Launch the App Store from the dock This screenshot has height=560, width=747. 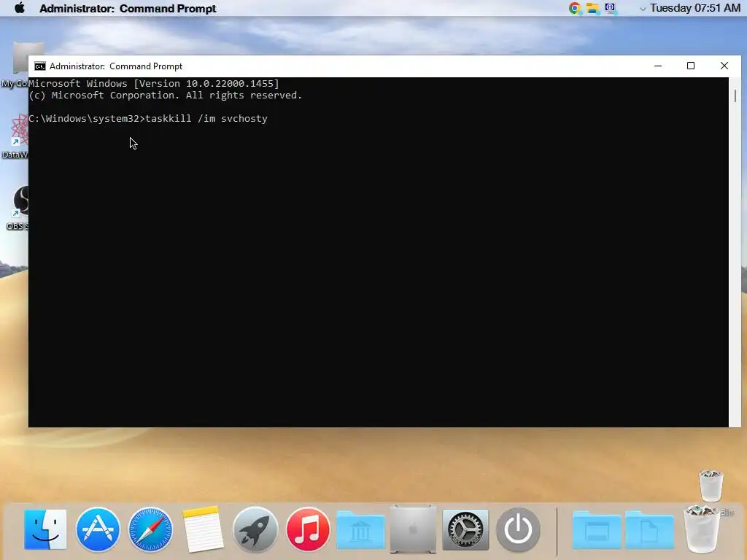coord(98,529)
